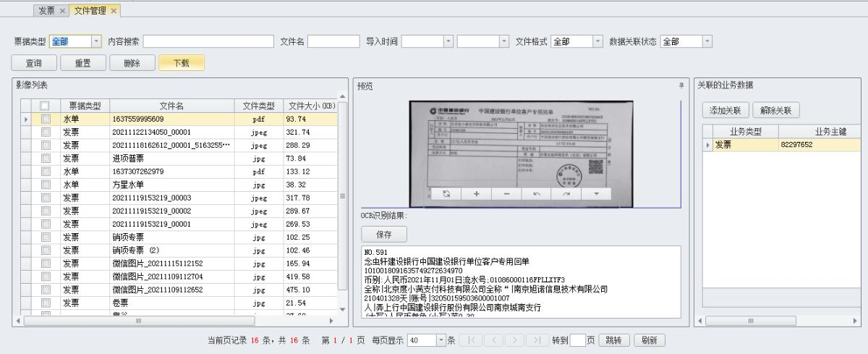Select the row indicator arrow of 1637559995609
This screenshot has width=868, height=354.
(x=27, y=119)
